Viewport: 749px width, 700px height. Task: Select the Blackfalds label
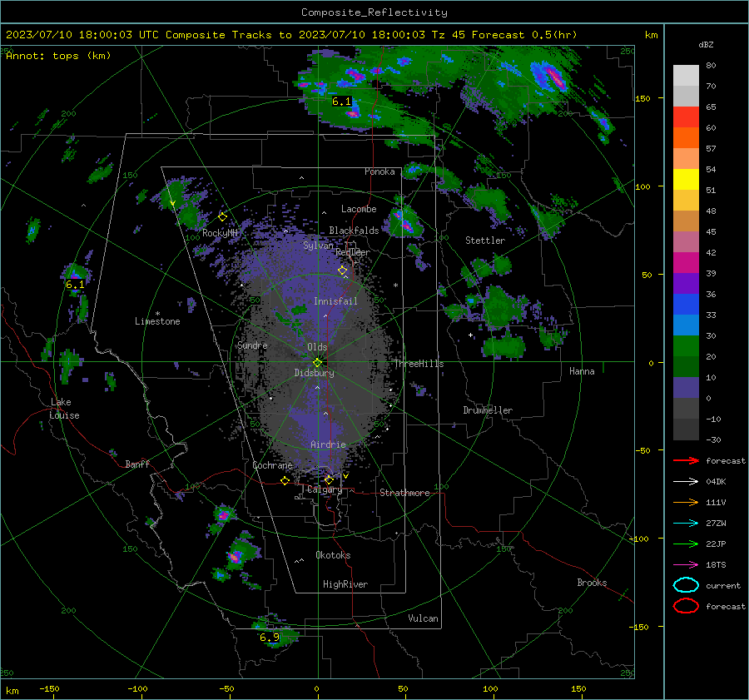click(354, 231)
